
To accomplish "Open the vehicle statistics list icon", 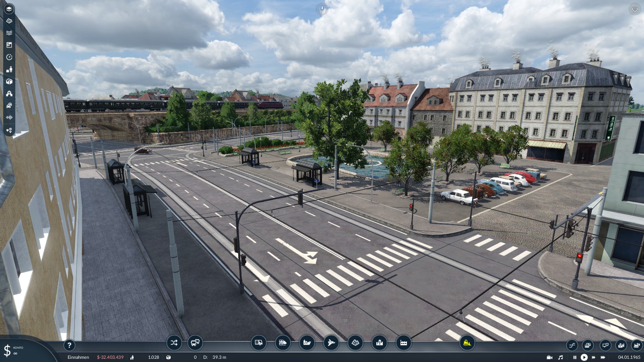I will [588, 345].
